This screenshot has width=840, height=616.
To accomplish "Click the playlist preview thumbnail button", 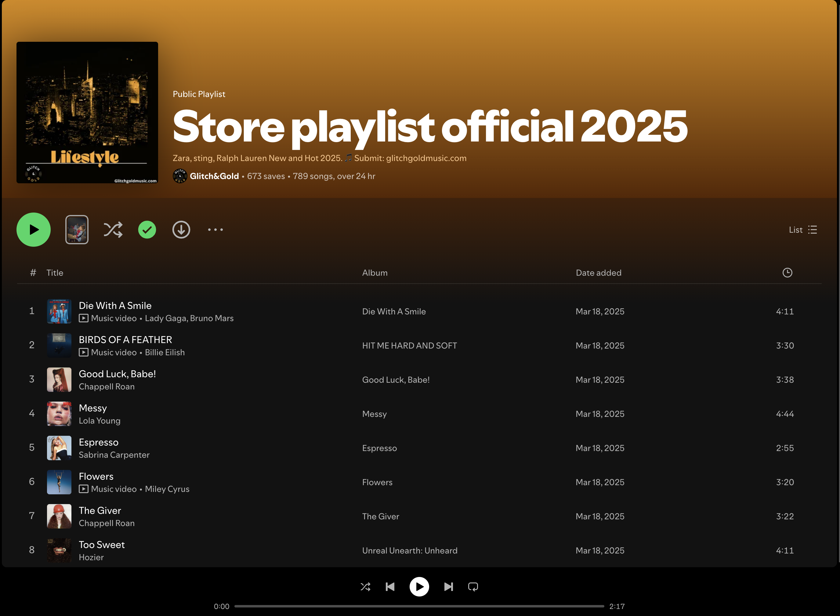I will tap(77, 230).
